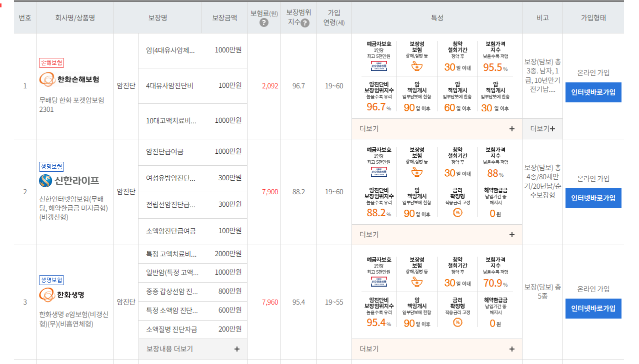This screenshot has height=364, width=639.
Task: Select the 특성 column header
Action: [x=437, y=17]
